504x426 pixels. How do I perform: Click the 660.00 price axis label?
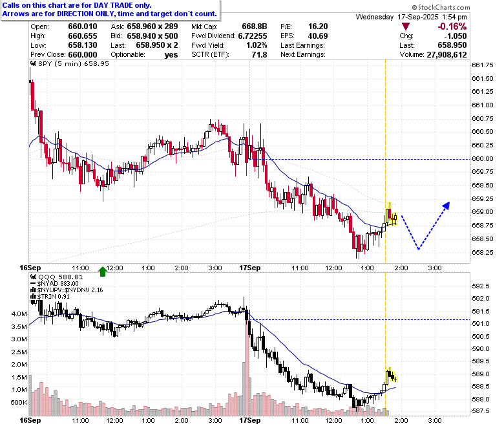(x=483, y=159)
